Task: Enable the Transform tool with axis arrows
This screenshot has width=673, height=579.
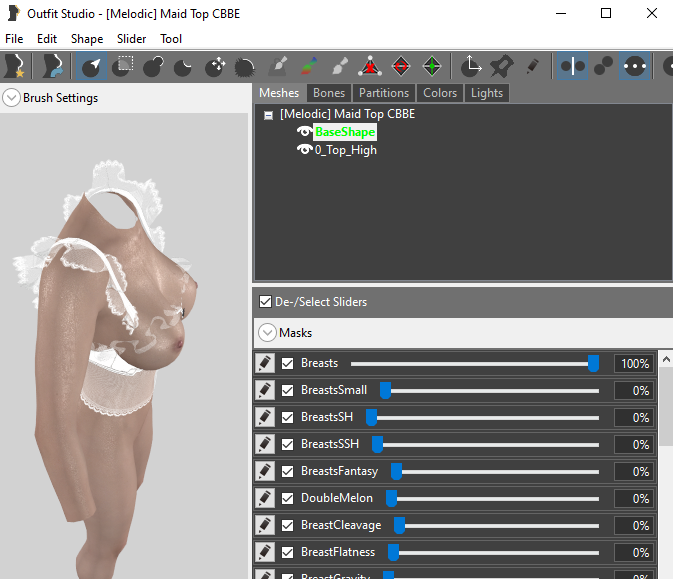Action: pos(471,66)
